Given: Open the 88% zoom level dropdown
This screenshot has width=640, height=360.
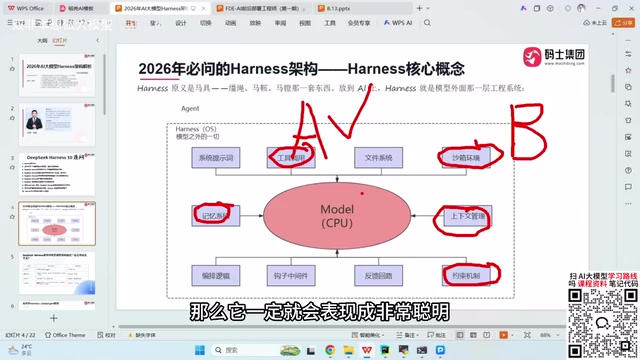Looking at the screenshot, I should click(548, 335).
